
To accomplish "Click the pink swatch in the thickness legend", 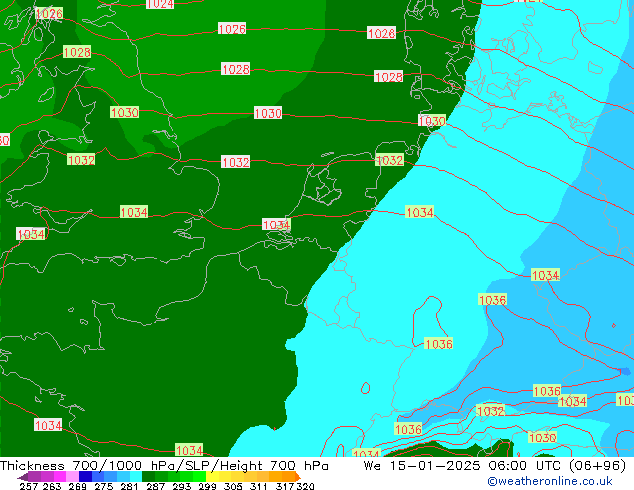I will click(71, 476).
